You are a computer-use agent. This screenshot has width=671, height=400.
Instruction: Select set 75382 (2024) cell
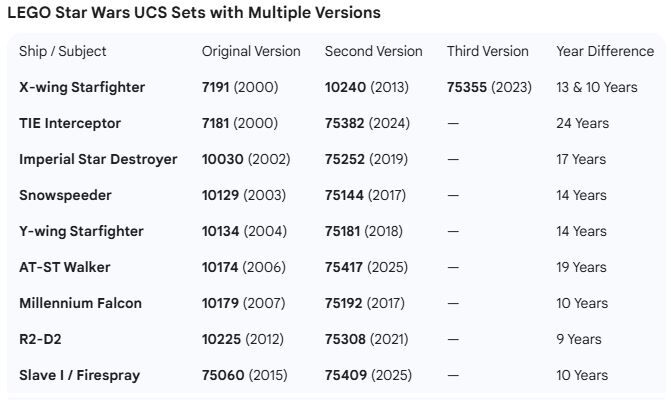[367, 123]
